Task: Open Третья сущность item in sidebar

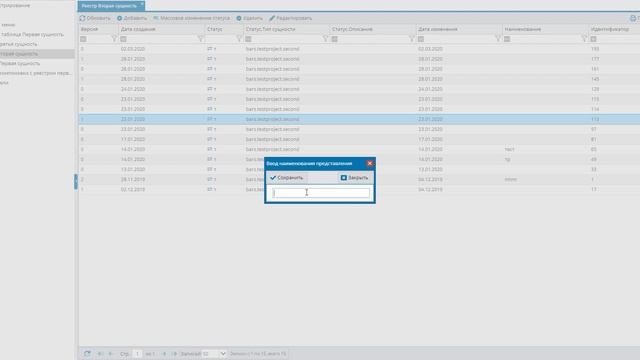Action: (18, 44)
